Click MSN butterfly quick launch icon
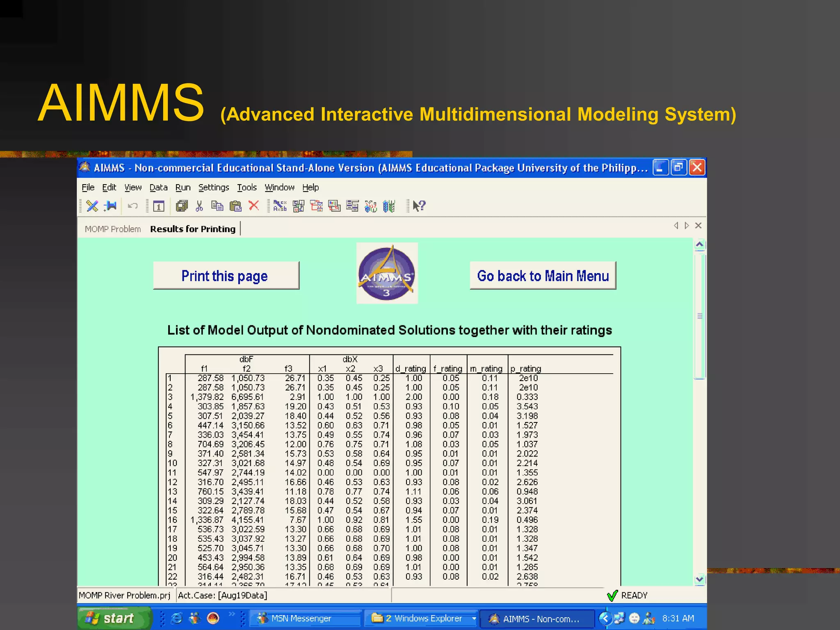The height and width of the screenshot is (630, 840). tap(194, 618)
